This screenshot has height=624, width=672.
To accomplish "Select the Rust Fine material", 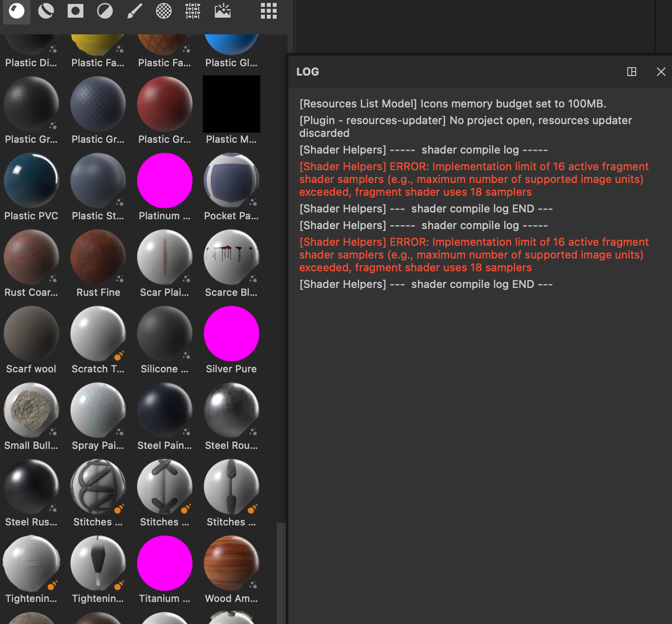I will 98,257.
